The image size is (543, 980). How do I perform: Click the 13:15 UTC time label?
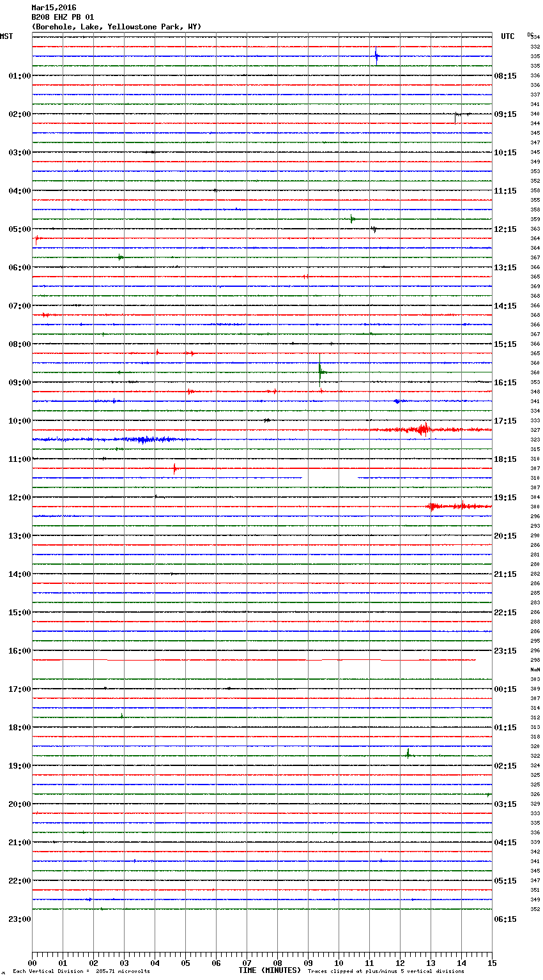click(x=505, y=268)
